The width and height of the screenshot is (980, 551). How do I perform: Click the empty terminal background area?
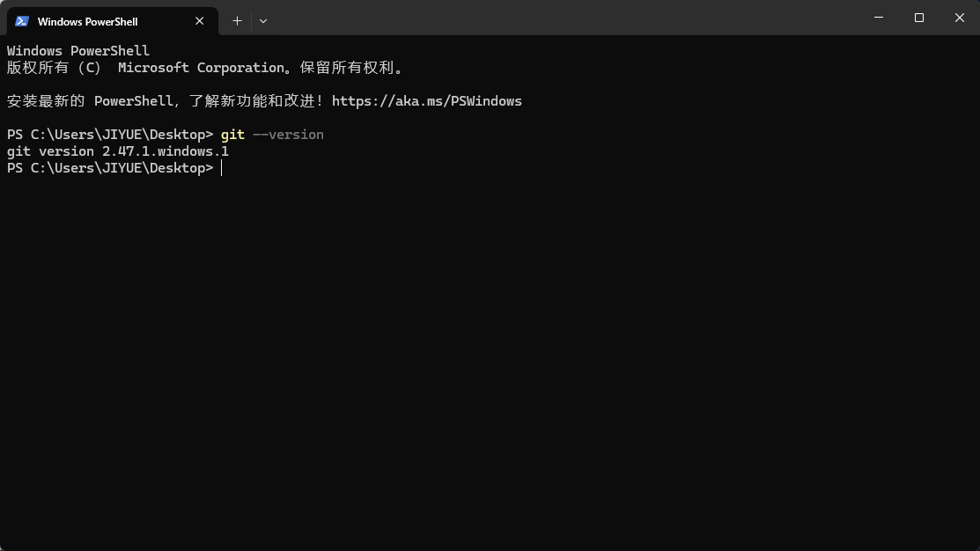(x=490, y=352)
